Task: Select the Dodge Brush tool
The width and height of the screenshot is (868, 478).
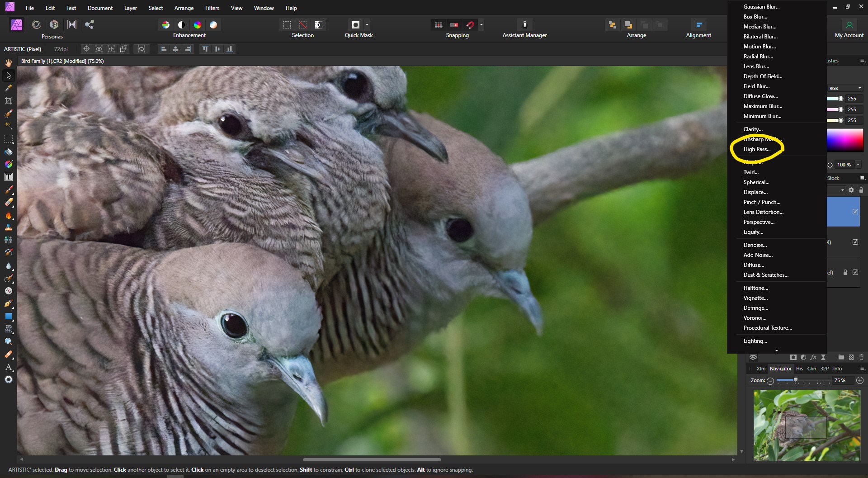Action: click(8, 279)
